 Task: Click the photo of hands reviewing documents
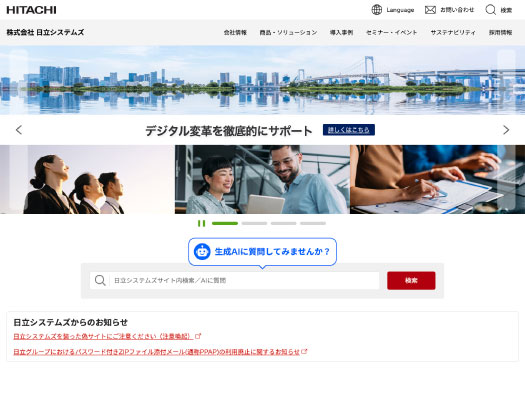pyautogui.click(x=437, y=179)
